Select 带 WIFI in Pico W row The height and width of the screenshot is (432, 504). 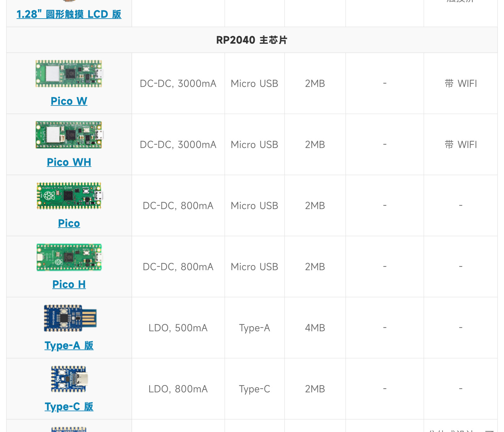tap(461, 83)
